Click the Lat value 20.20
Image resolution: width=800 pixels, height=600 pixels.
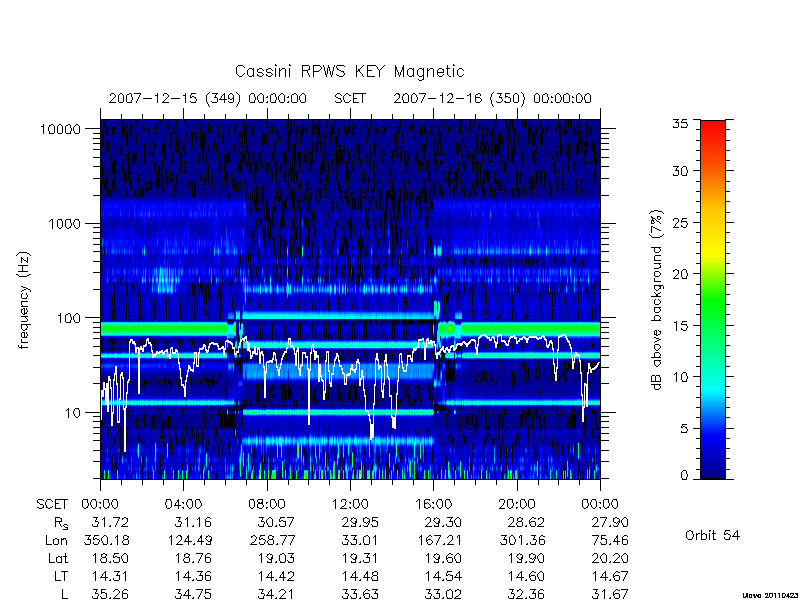point(610,558)
